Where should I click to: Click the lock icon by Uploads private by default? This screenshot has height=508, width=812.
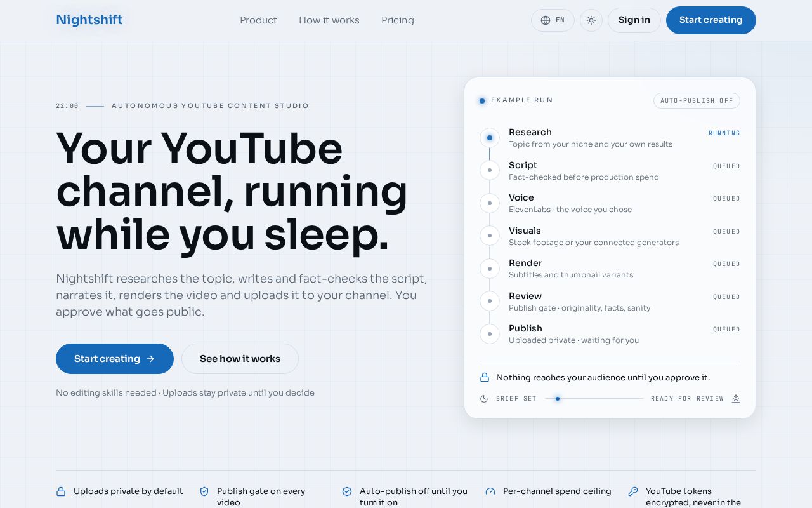61,491
